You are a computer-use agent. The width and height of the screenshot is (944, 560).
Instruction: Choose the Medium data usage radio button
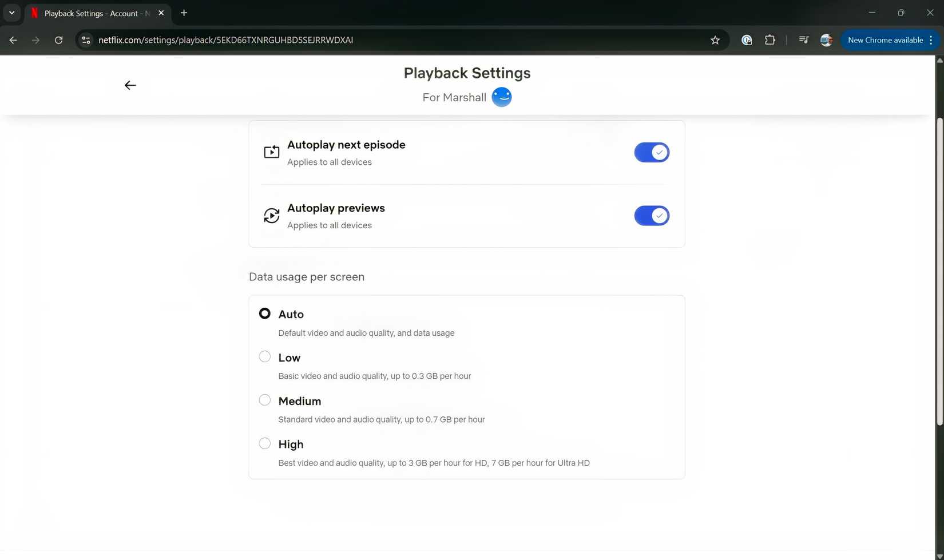tap(265, 400)
